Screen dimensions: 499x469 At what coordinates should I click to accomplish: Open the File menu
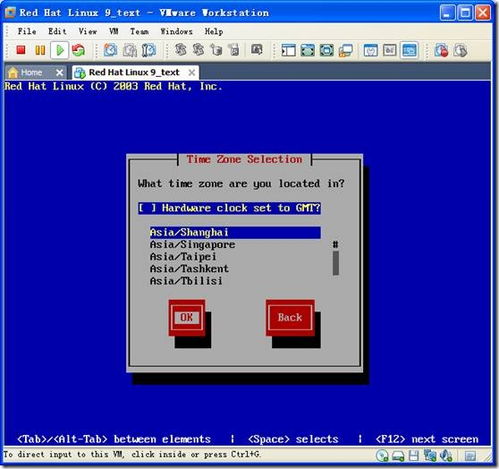click(x=27, y=31)
